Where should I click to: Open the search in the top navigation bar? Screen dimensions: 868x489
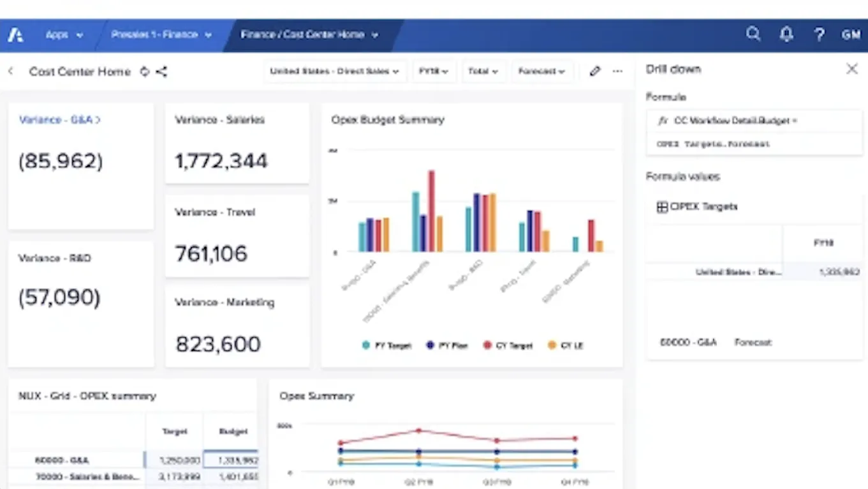(753, 34)
